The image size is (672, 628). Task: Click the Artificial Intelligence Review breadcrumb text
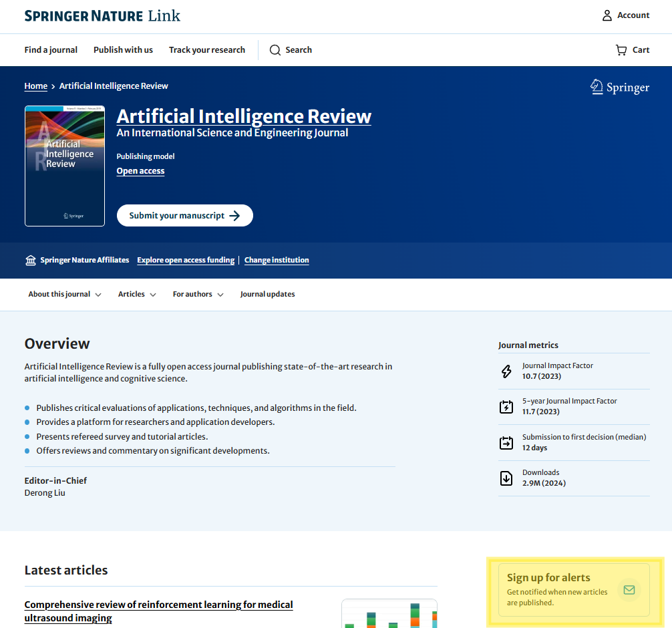(x=114, y=86)
